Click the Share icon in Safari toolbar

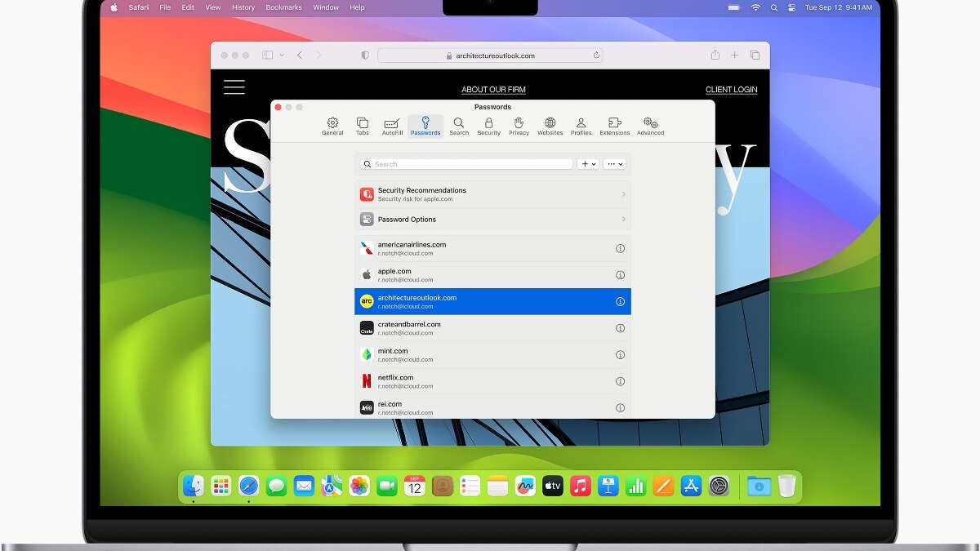coord(715,56)
